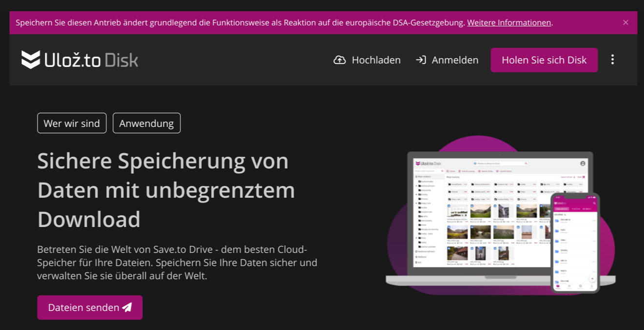The image size is (644, 330).
Task: Click the Dateien senden button label
Action: [83, 308]
